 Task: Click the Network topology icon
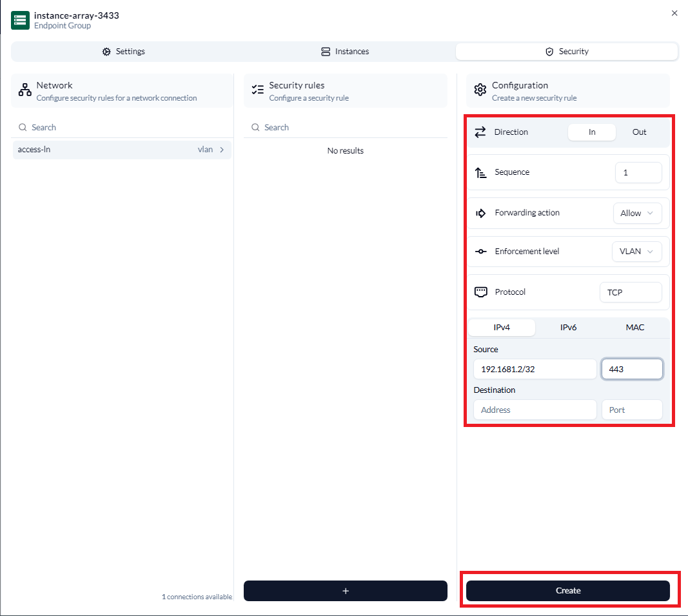pos(25,90)
